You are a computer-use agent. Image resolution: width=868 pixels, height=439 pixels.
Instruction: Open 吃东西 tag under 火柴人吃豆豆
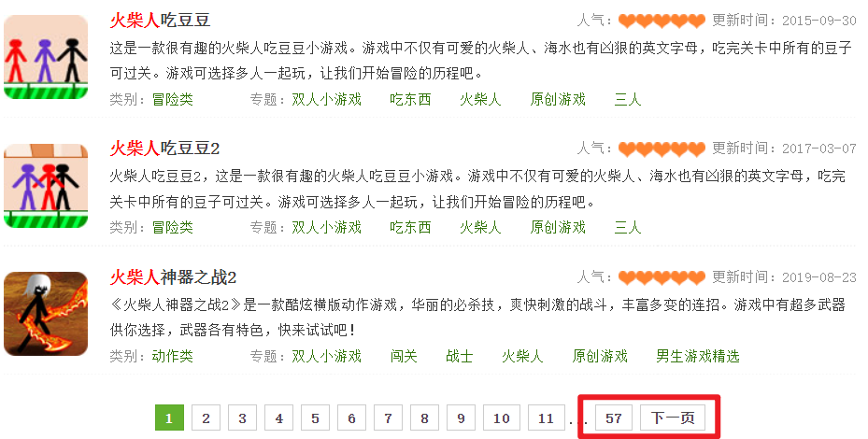click(410, 100)
